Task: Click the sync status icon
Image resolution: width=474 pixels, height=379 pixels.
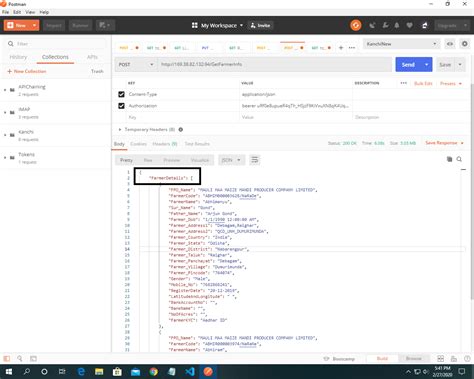Action: (356, 25)
